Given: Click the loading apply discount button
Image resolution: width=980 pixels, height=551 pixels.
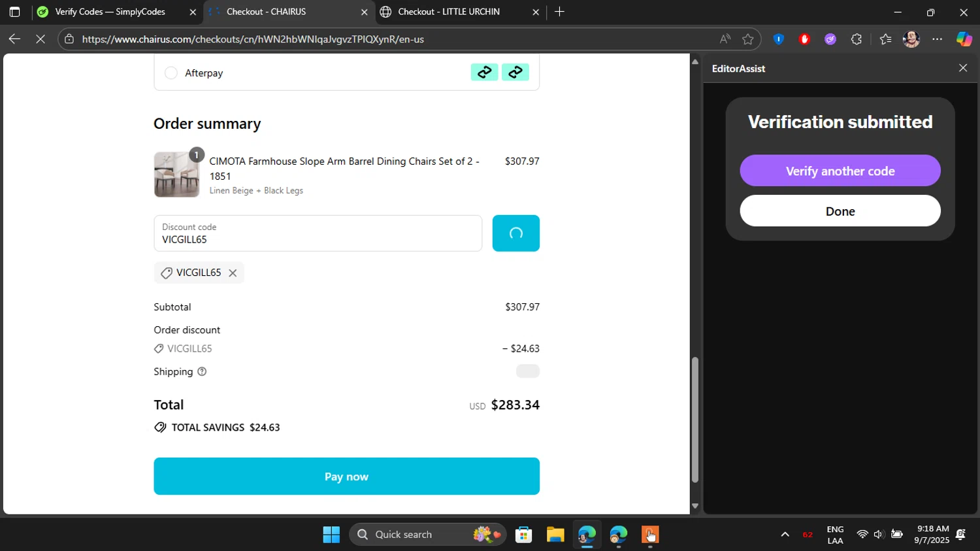Looking at the screenshot, I should tap(516, 233).
